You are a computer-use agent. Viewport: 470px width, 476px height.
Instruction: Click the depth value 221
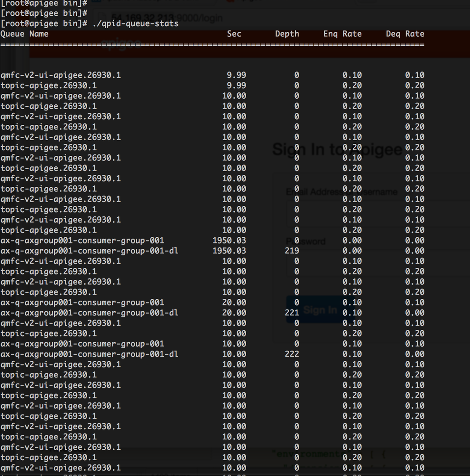pyautogui.click(x=292, y=313)
